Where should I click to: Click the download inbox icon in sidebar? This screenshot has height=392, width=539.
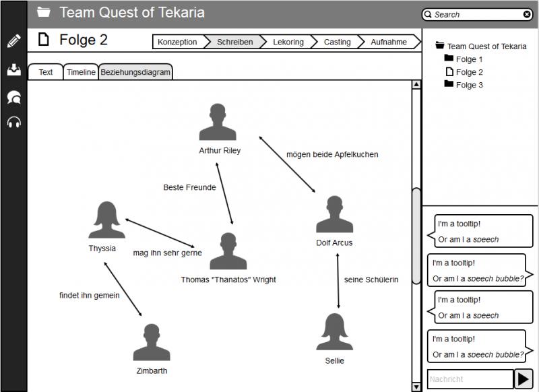[x=13, y=69]
